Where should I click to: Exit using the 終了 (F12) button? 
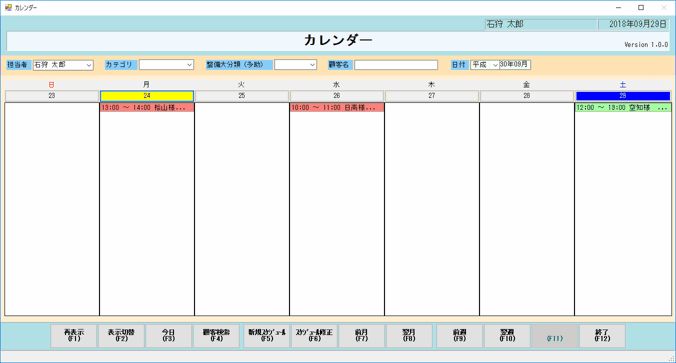click(602, 336)
